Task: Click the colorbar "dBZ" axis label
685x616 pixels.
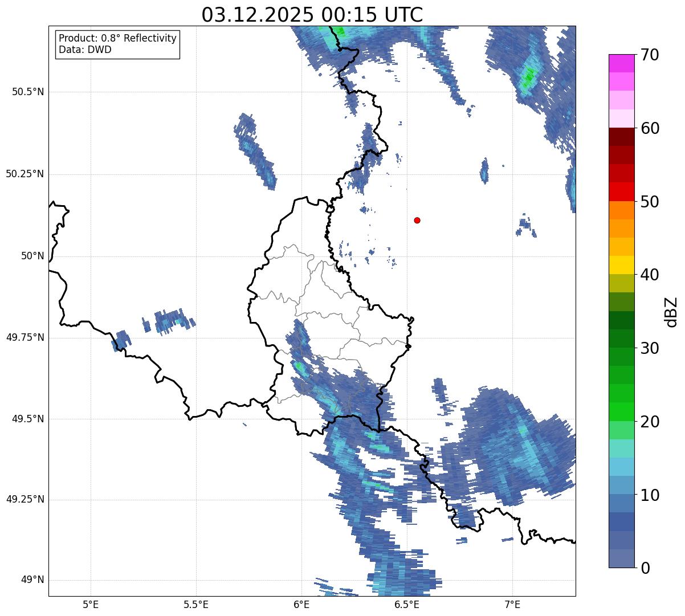Action: click(x=671, y=311)
